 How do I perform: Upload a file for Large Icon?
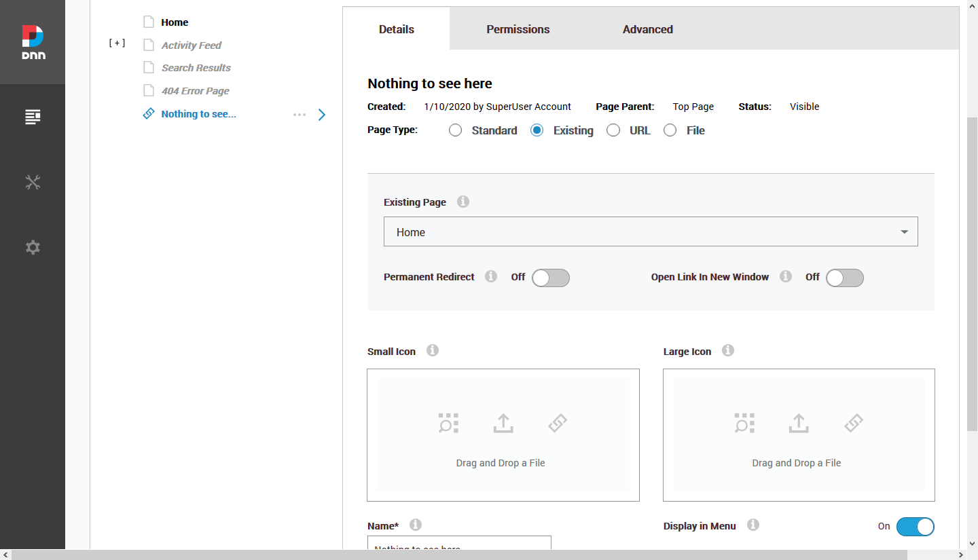(799, 423)
